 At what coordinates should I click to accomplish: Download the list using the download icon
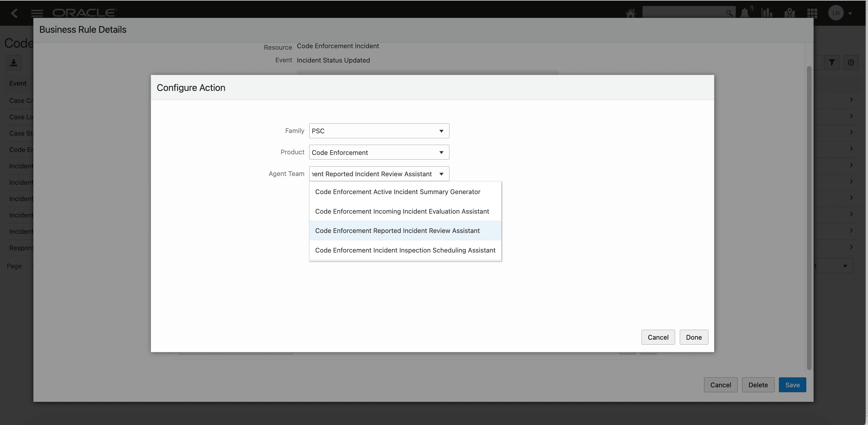point(13,63)
